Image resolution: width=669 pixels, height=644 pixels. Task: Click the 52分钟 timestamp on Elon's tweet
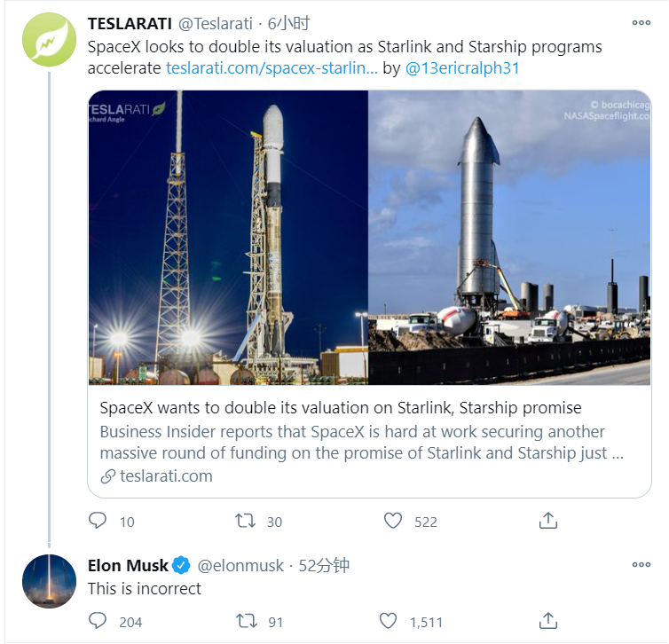pos(325,565)
